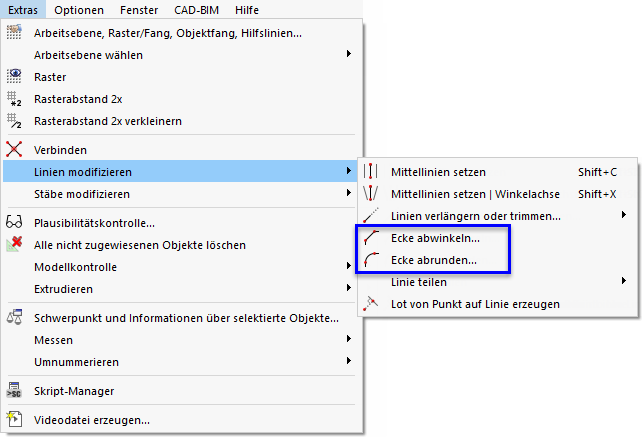
Task: Expand the Umnummerieren submenu arrow
Action: [x=348, y=361]
